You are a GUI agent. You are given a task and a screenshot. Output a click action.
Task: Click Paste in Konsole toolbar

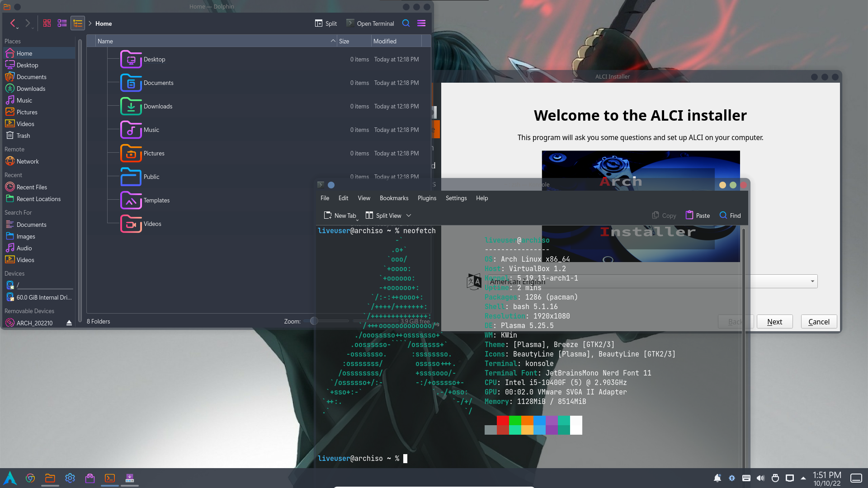coord(698,216)
